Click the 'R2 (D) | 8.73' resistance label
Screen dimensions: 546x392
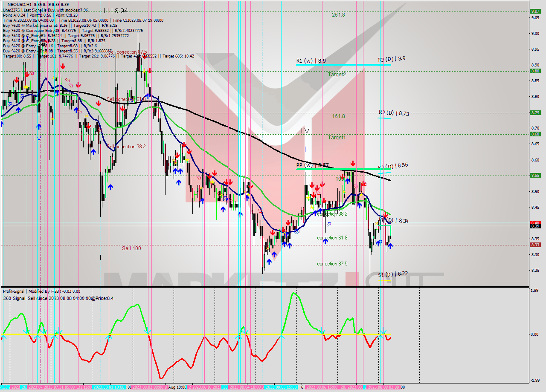point(394,113)
